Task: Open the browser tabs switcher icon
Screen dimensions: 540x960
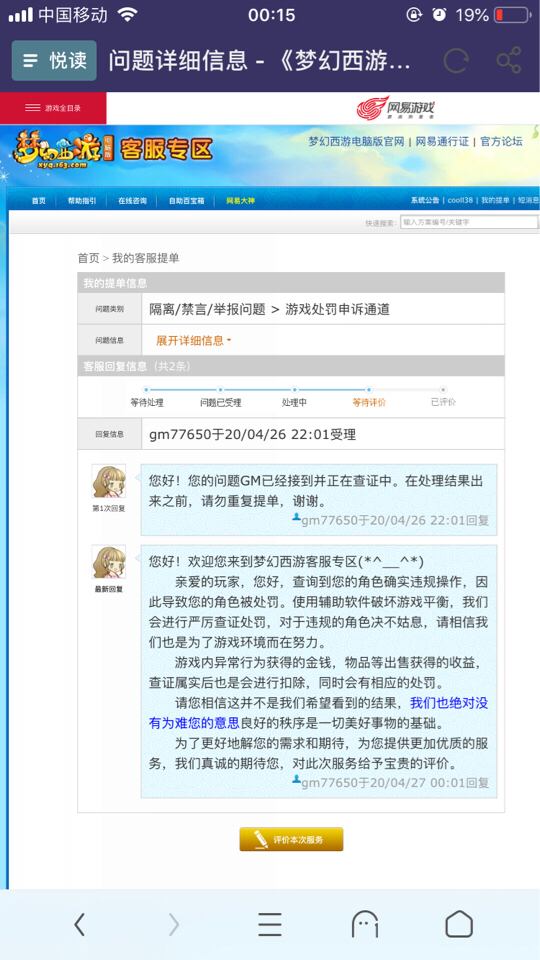Action: 365,924
